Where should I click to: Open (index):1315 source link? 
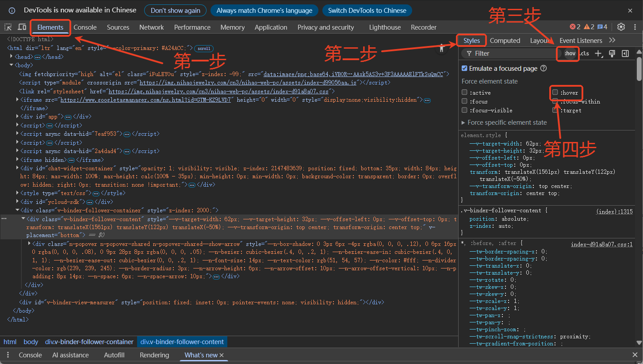[615, 212]
